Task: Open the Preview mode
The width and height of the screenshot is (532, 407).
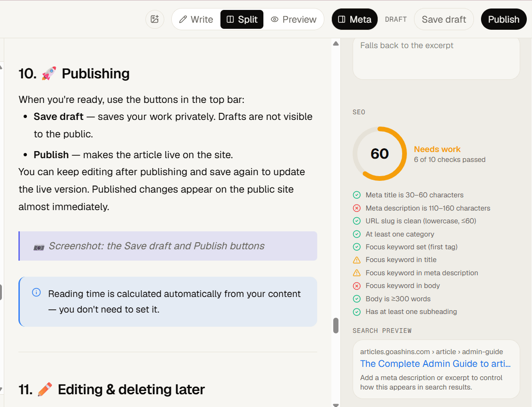Action: click(294, 19)
